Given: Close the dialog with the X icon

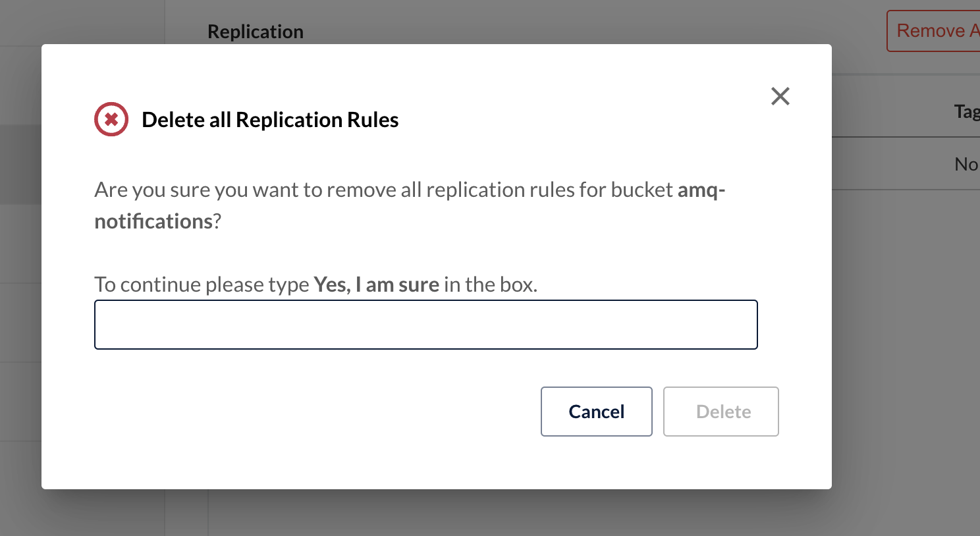Looking at the screenshot, I should tap(780, 96).
